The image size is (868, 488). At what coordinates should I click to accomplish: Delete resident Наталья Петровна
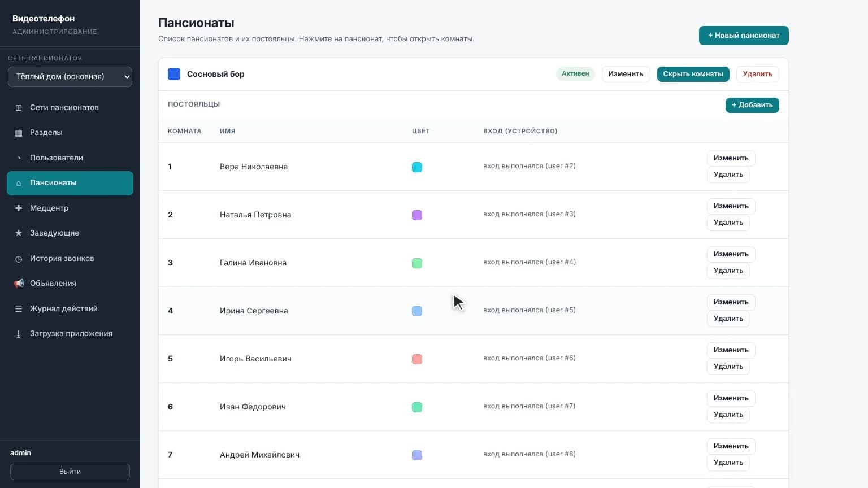728,223
